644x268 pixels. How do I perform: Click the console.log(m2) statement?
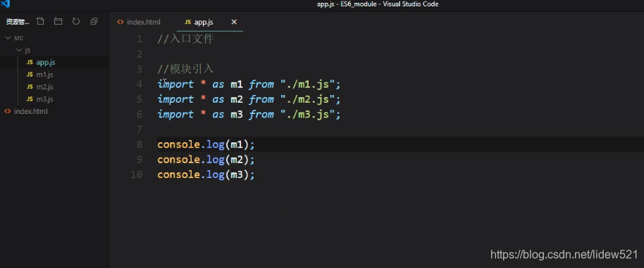(206, 160)
